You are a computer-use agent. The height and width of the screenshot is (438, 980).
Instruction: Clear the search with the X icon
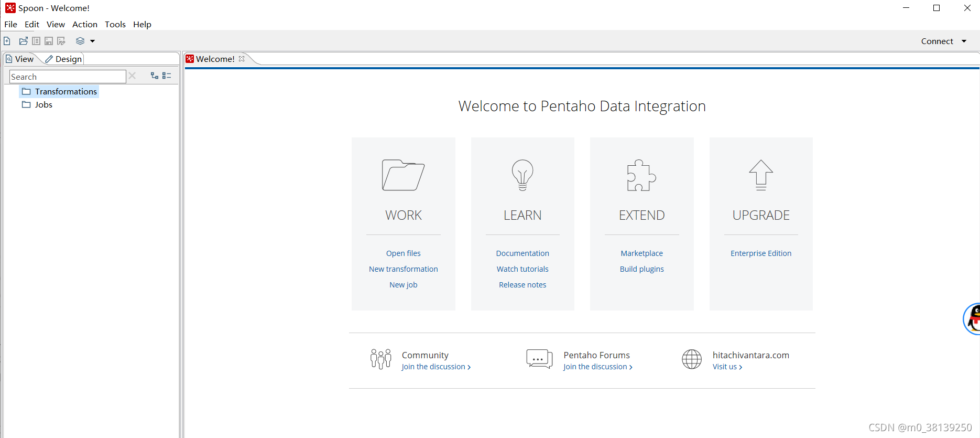tap(132, 76)
